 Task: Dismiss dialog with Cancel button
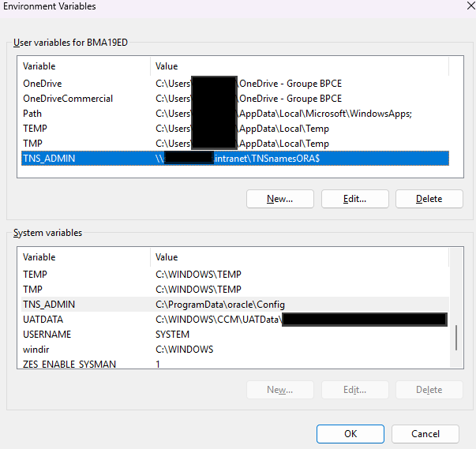coord(425,434)
